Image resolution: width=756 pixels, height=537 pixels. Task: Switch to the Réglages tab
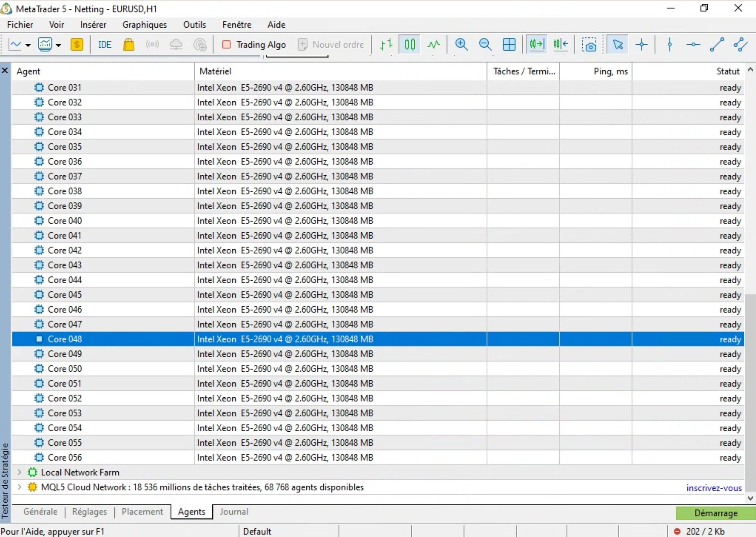[89, 512]
